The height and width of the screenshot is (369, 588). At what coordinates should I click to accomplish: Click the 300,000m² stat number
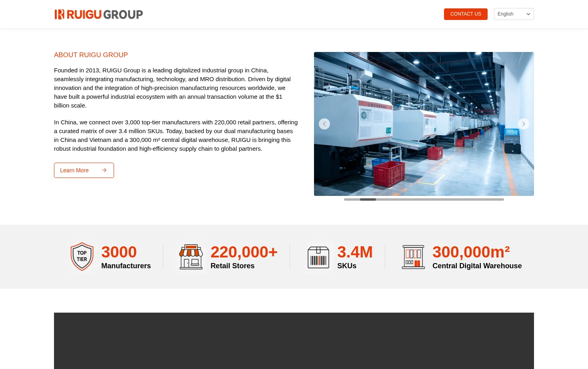(x=471, y=252)
